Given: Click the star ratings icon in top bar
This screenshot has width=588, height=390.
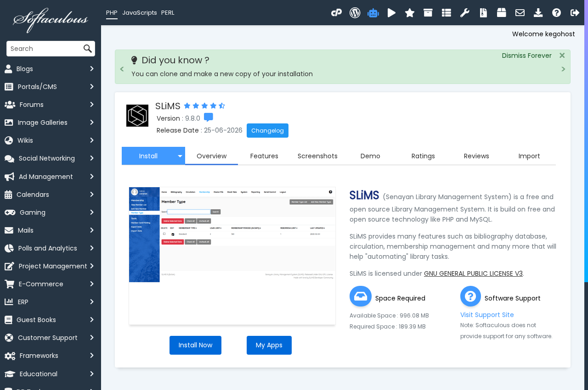Looking at the screenshot, I should pos(410,13).
